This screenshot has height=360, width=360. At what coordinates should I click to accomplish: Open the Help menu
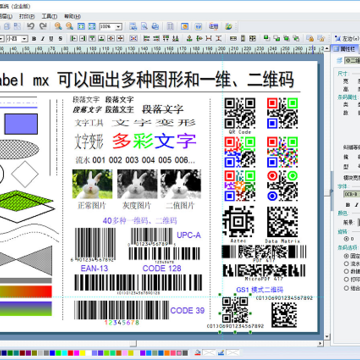(x=72, y=16)
